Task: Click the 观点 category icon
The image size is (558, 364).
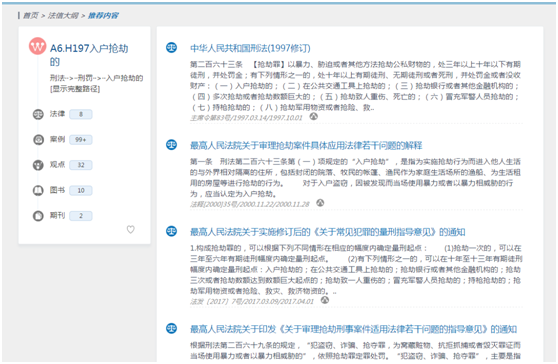Action: (38, 165)
